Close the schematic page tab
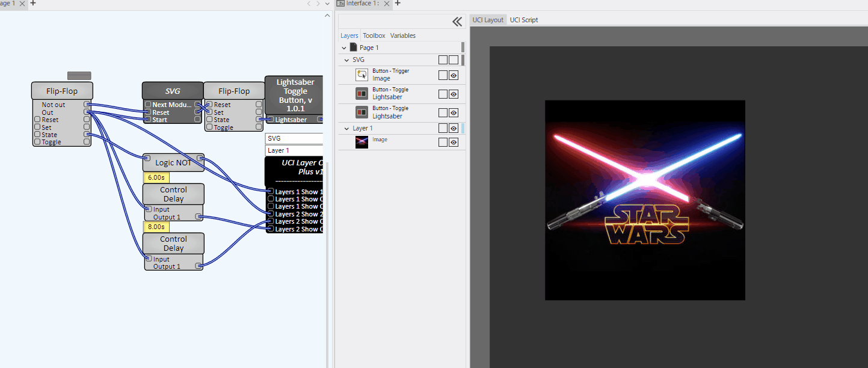The image size is (868, 368). pyautogui.click(x=22, y=3)
